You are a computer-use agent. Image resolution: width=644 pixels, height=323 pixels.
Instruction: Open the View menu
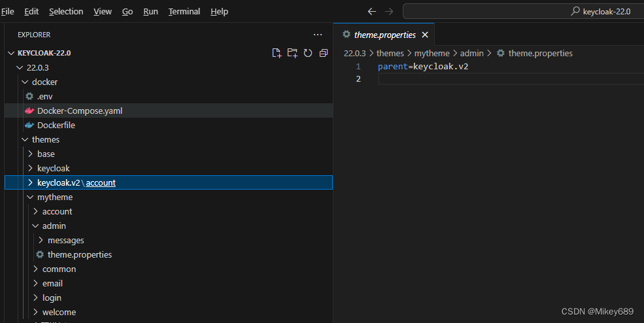tap(102, 12)
